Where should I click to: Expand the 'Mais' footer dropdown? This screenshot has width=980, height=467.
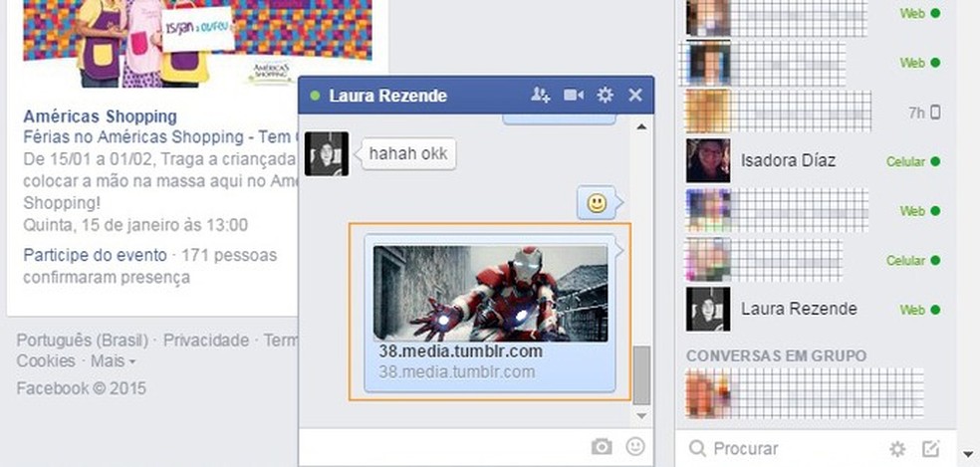click(114, 361)
